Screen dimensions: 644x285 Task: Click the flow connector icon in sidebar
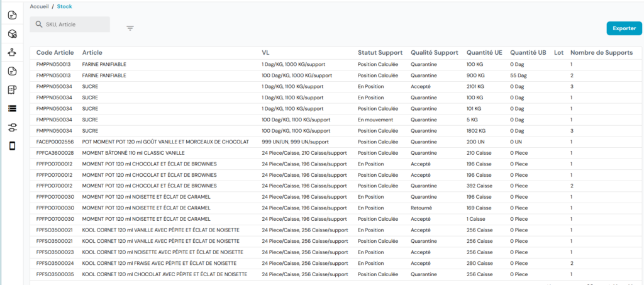point(12,128)
